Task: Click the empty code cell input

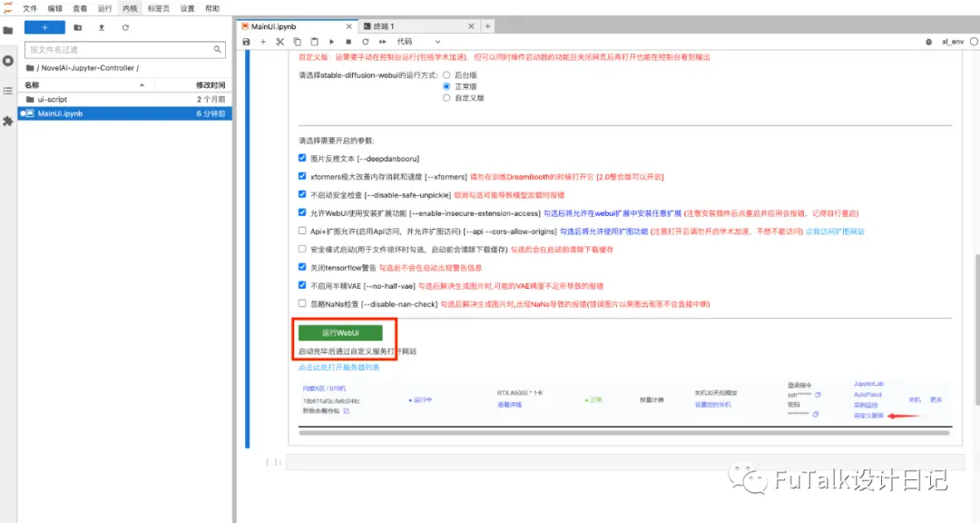Action: 623,462
